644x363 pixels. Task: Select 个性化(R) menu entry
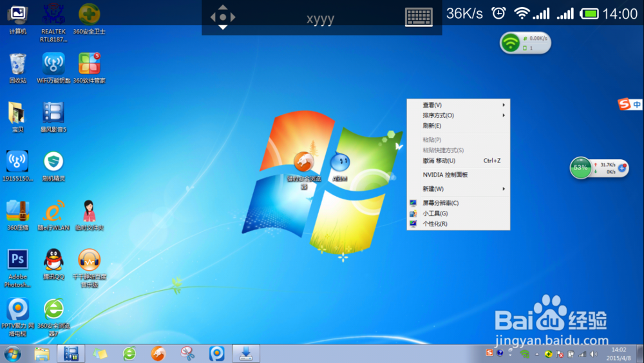point(459,224)
